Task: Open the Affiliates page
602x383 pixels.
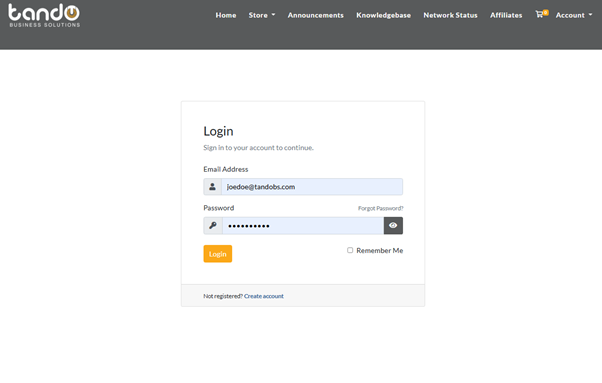Action: coord(506,15)
